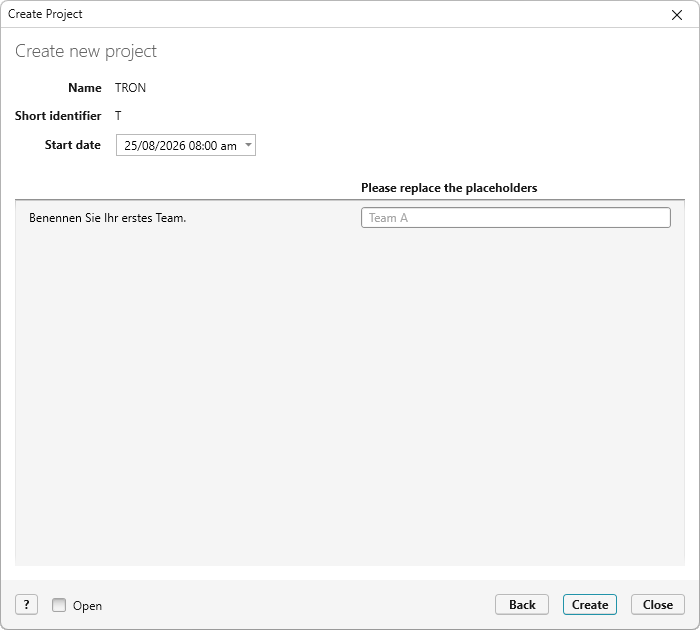Image resolution: width=700 pixels, height=630 pixels.
Task: Close the Create Project window via X
Action: [676, 15]
